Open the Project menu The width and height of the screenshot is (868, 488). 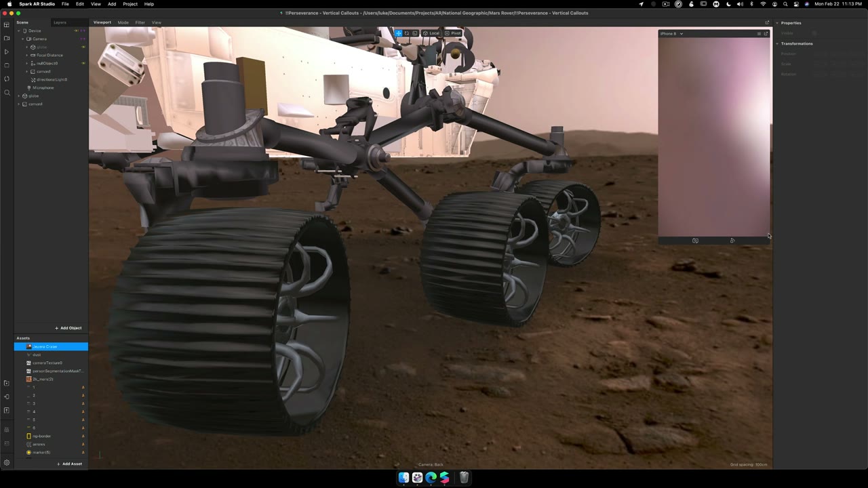click(130, 4)
